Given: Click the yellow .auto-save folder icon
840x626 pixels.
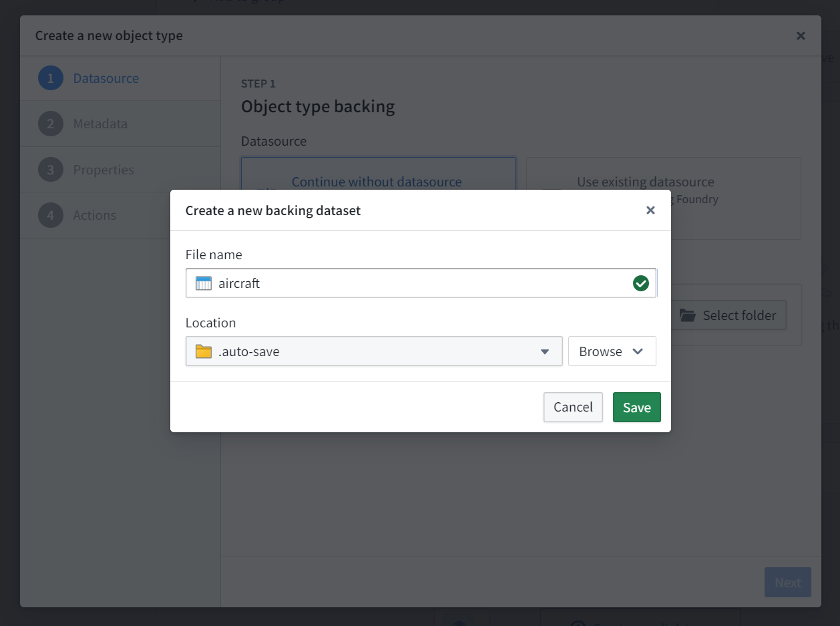Looking at the screenshot, I should point(203,351).
